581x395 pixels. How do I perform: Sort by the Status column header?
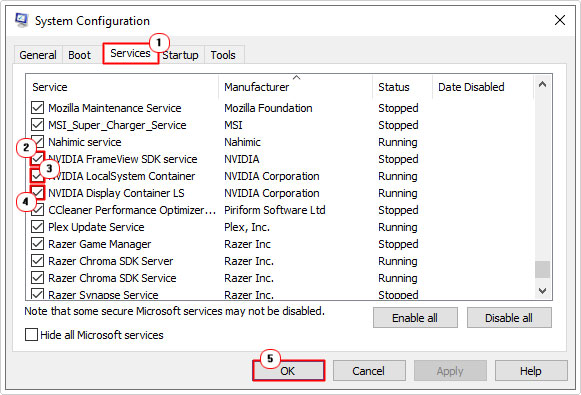(402, 87)
